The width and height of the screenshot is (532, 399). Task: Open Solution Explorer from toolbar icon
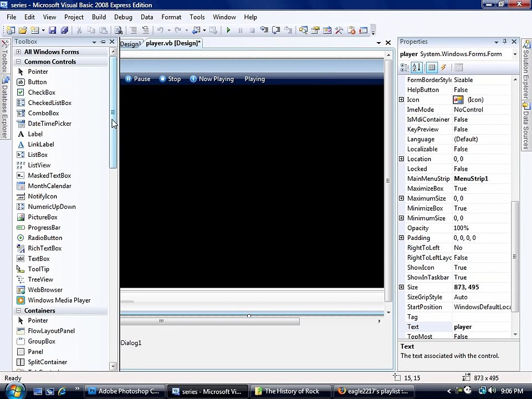tap(303, 30)
